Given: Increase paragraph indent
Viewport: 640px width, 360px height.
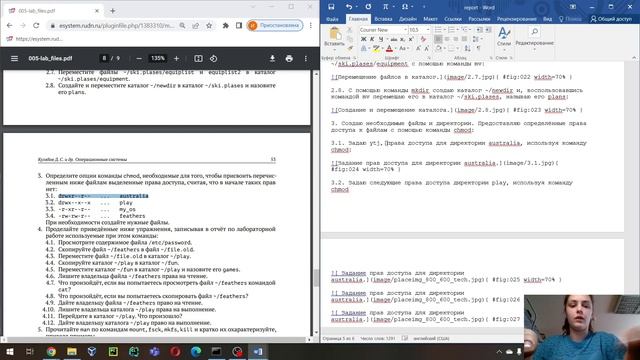Looking at the screenshot, I should pos(488,30).
